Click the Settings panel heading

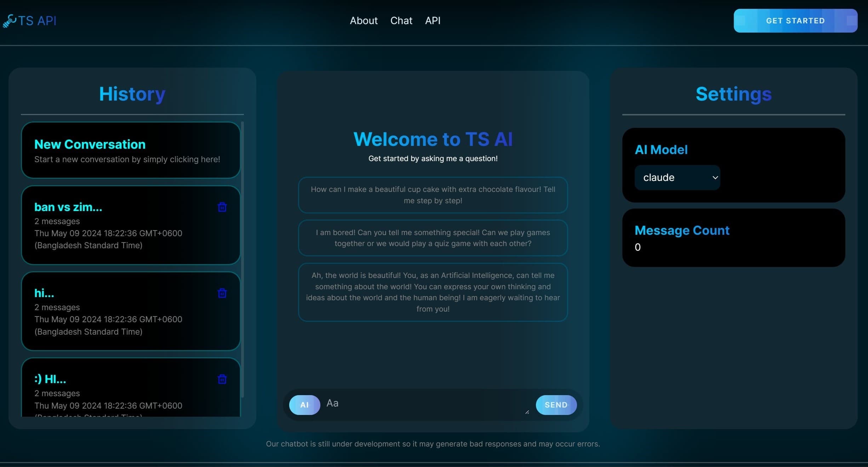733,94
